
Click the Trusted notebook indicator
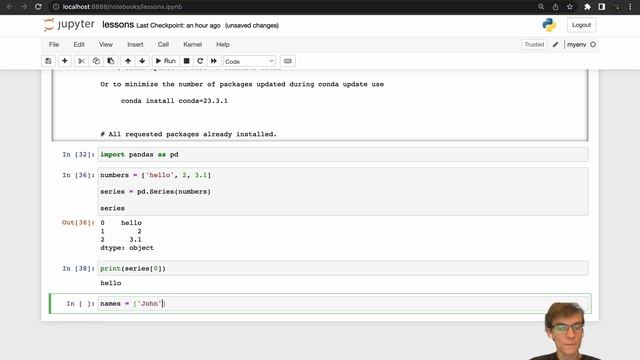click(x=534, y=44)
